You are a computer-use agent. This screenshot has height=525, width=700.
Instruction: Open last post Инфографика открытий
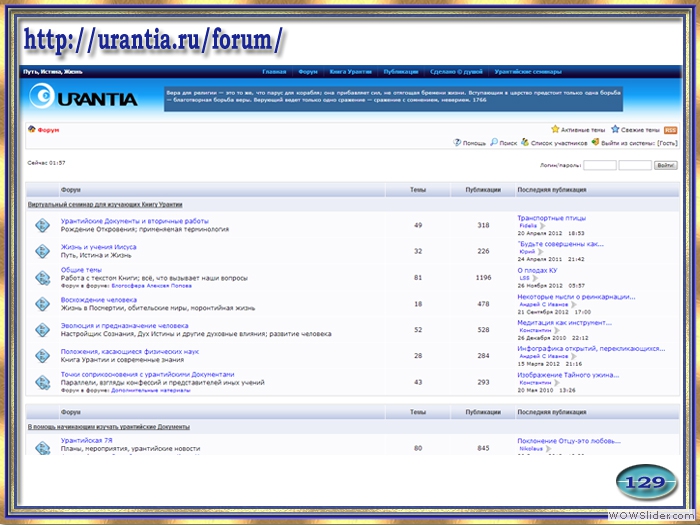591,348
